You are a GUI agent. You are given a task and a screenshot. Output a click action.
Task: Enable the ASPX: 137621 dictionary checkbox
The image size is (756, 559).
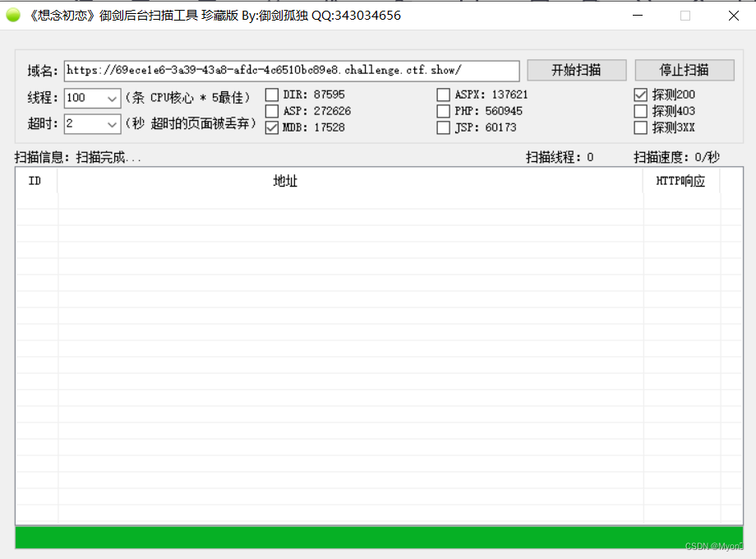[x=443, y=94]
